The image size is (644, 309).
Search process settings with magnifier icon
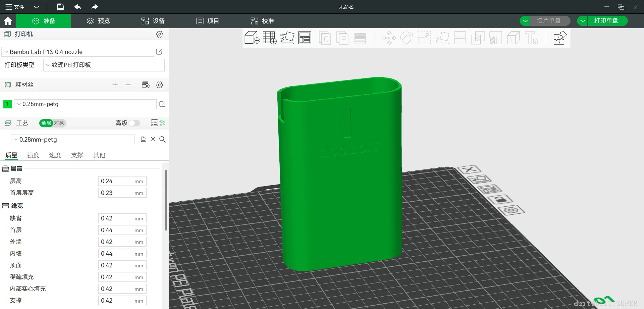point(162,139)
